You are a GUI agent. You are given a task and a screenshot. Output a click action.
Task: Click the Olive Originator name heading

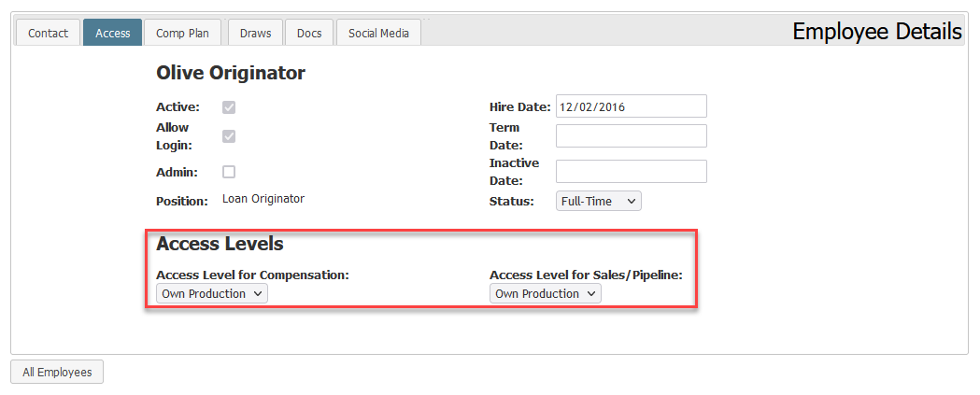pos(231,73)
